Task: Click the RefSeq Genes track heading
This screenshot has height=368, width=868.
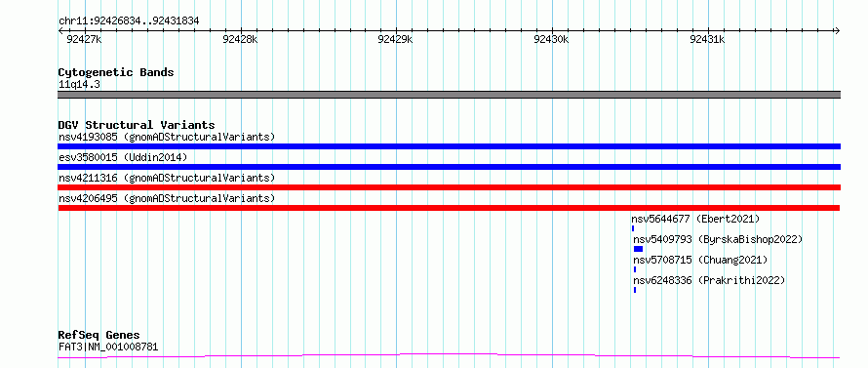Action: 99,336
